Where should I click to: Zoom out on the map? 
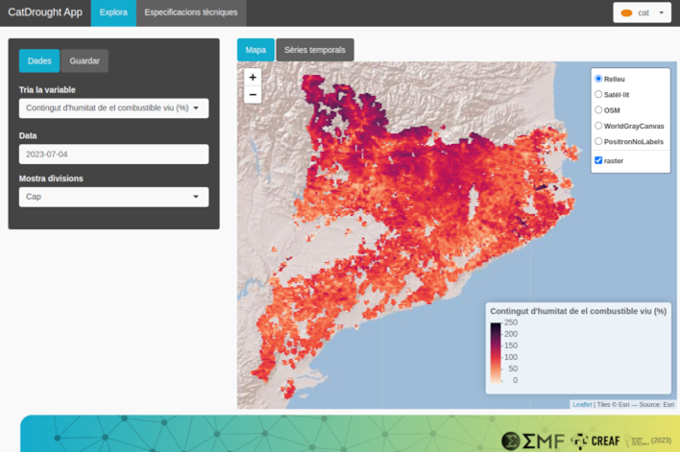coord(252,95)
